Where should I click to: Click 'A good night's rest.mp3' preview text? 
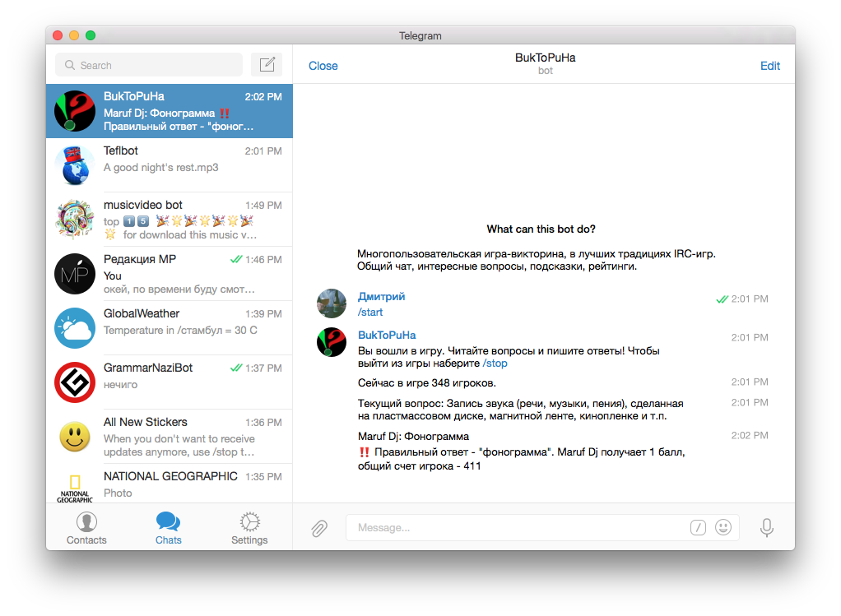[x=161, y=167]
